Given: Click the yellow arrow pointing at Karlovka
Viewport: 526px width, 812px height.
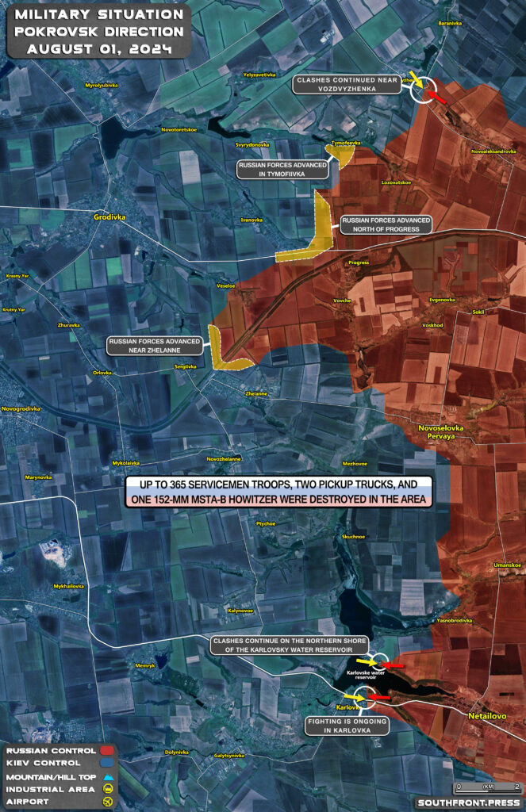Looking at the screenshot, I should (352, 696).
